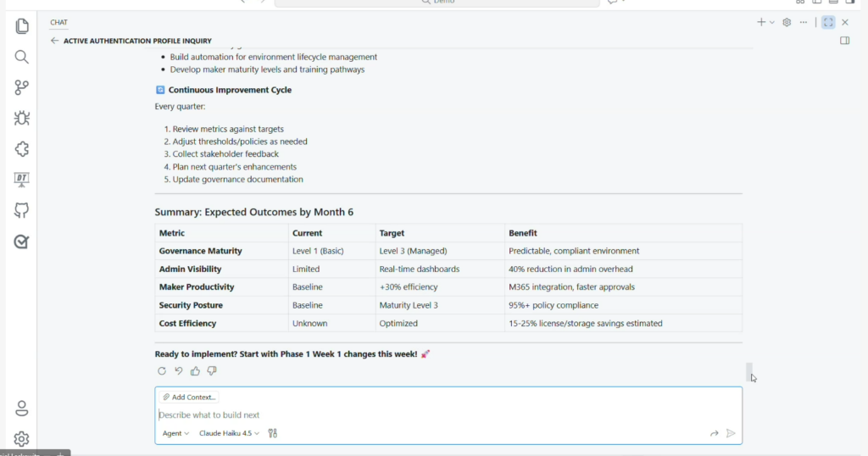Viewport: 868px width, 456px height.
Task: Start a new chat with plus icon
Action: coord(761,22)
